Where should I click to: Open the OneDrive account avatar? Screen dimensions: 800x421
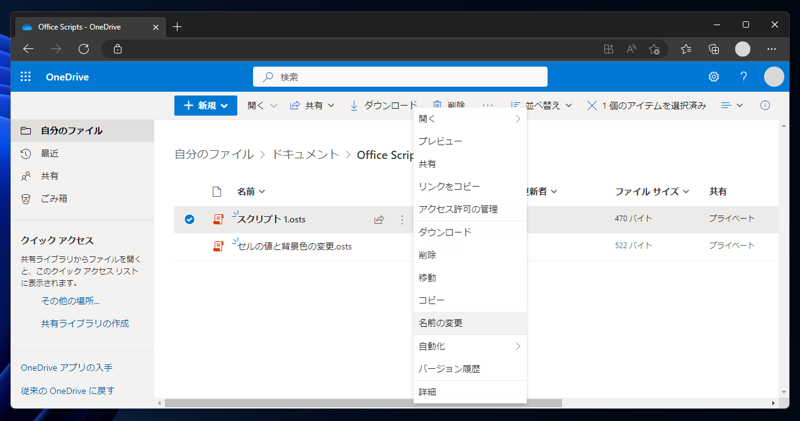pos(773,77)
